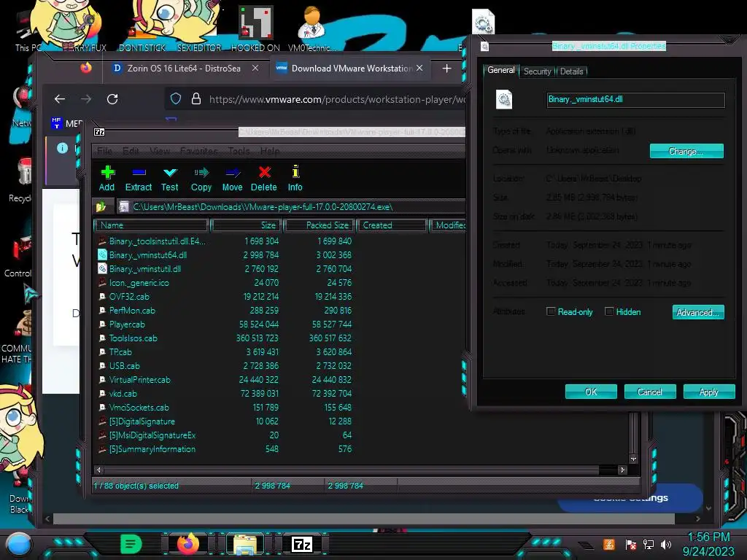Sort by the Name column header

tap(152, 225)
